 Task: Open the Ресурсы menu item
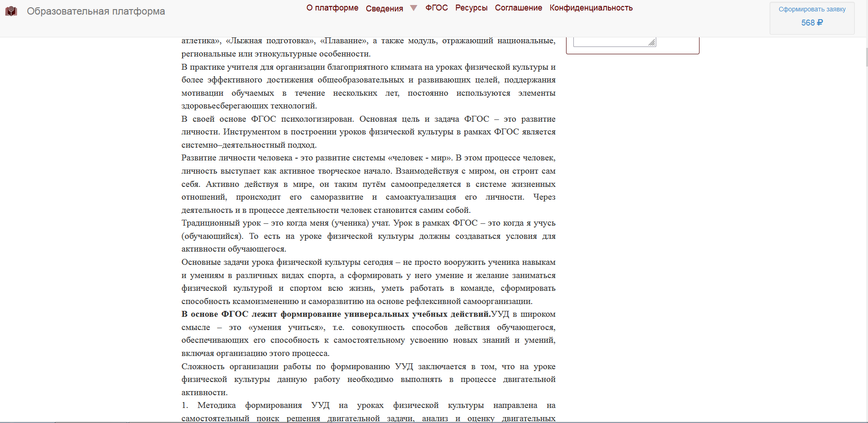click(x=471, y=8)
